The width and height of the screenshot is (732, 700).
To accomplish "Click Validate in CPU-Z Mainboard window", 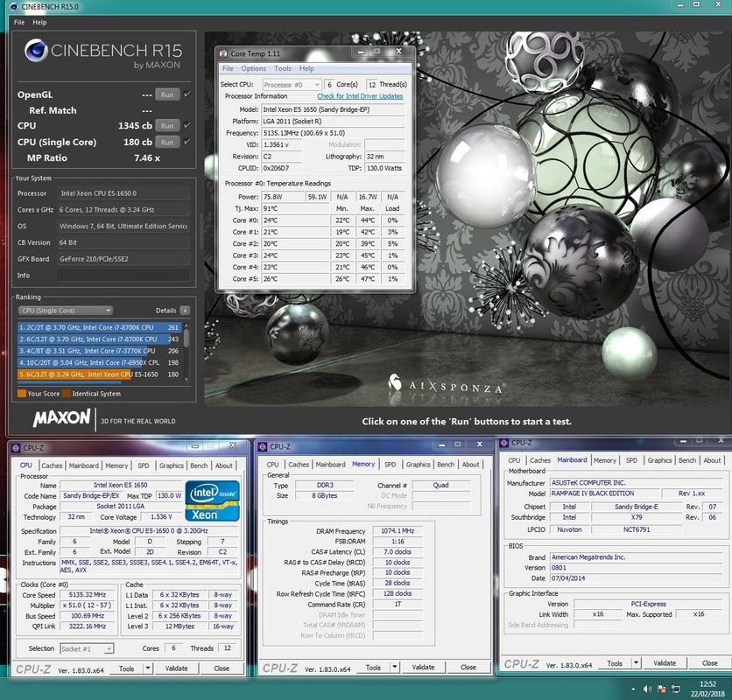I will pyautogui.click(x=665, y=663).
